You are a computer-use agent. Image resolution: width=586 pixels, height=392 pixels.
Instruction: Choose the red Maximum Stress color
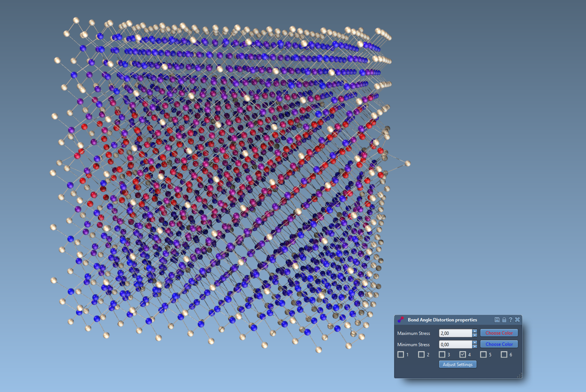click(499, 333)
